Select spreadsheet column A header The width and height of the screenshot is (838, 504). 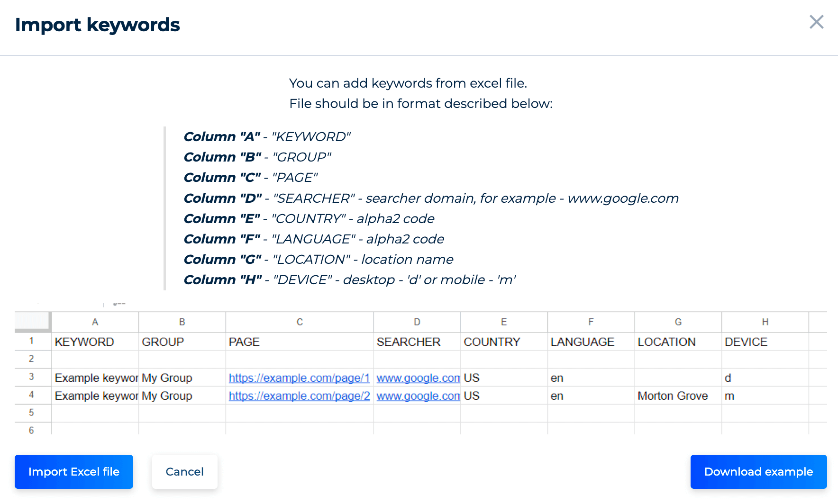tap(95, 322)
